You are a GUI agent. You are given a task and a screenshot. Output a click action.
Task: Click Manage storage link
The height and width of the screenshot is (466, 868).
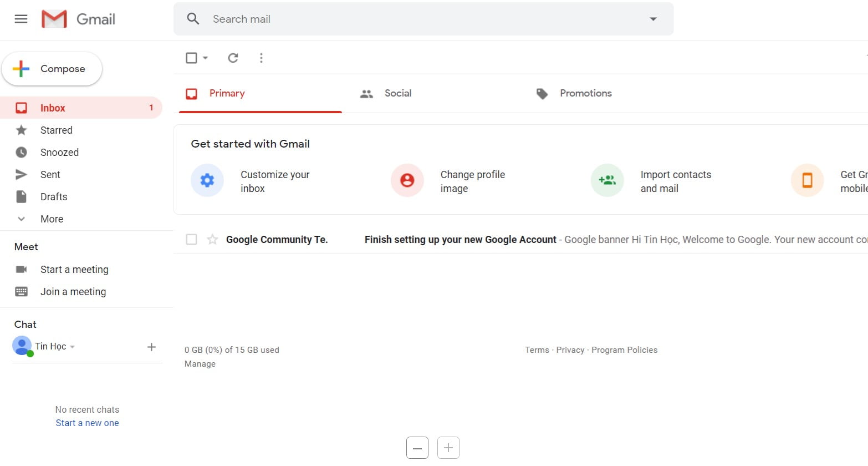(x=200, y=364)
